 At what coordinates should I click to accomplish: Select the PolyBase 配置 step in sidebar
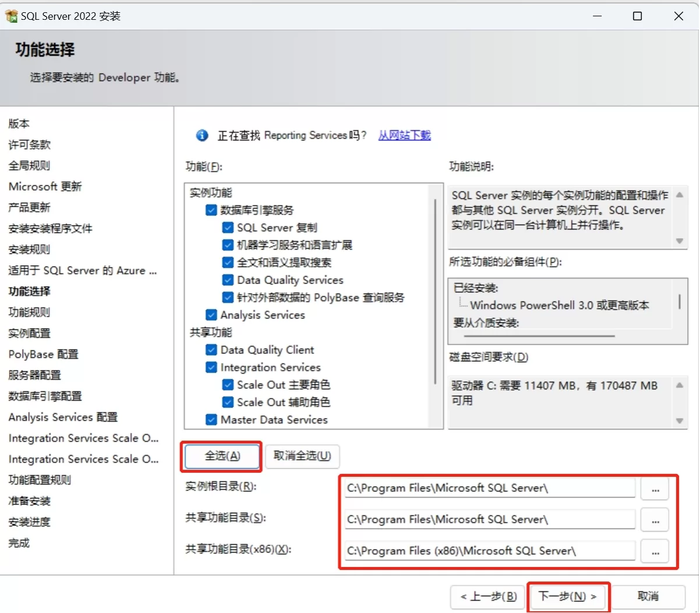pos(43,354)
